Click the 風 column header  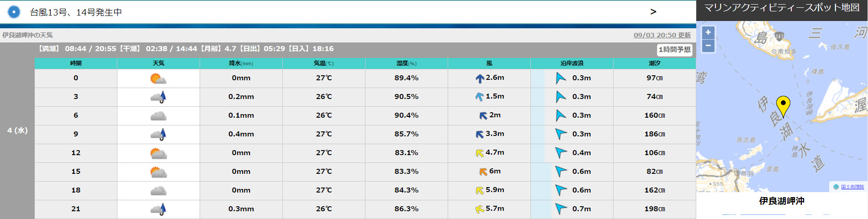click(x=489, y=63)
